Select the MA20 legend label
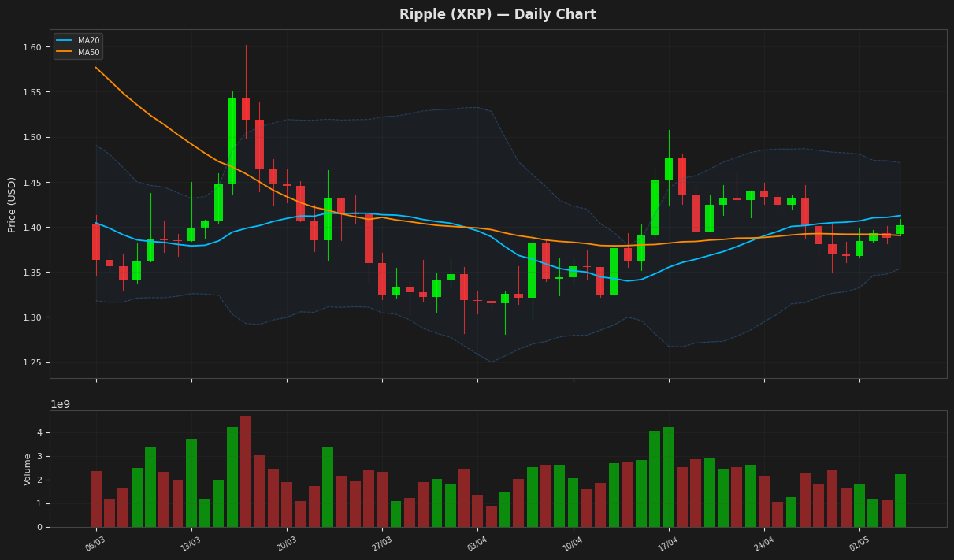 (88, 41)
